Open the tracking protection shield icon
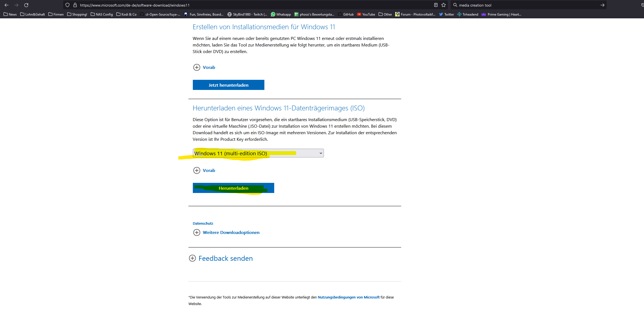This screenshot has width=644, height=331. click(67, 5)
